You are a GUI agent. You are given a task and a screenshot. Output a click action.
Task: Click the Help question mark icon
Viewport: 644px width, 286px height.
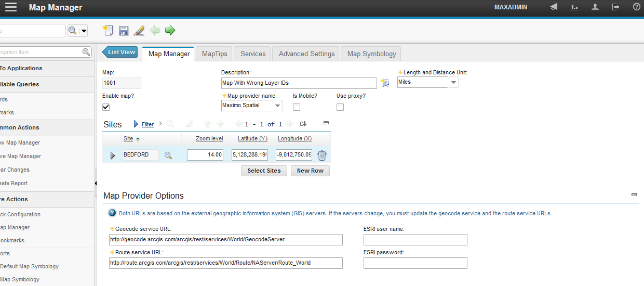tap(636, 7)
